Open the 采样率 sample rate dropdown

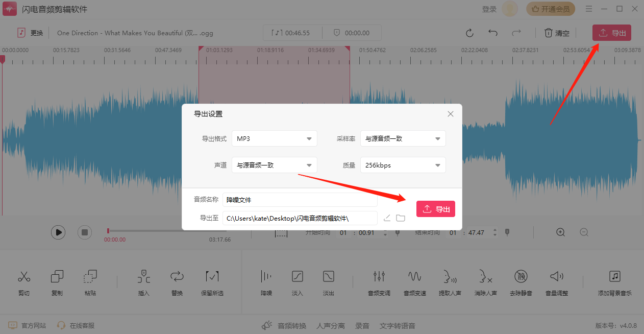403,138
